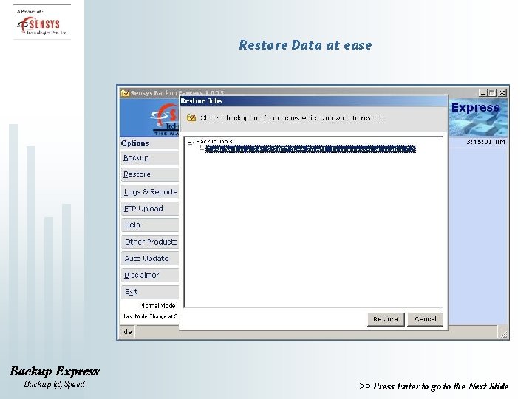Click the Last Mode Change status text
Viewport: 532px width, 399px height.
pos(149,316)
